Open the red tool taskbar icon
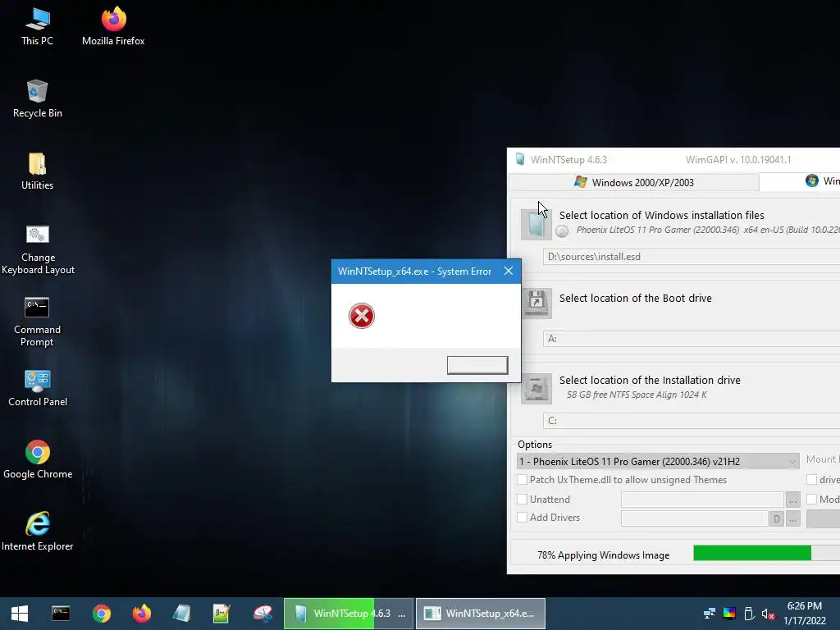This screenshot has height=630, width=840. tap(262, 614)
